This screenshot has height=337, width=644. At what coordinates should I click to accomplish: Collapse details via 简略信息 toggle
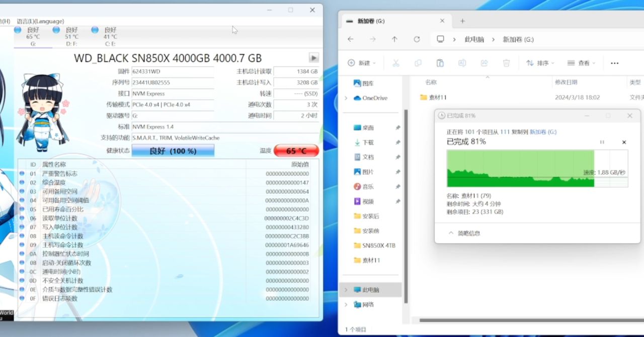464,233
